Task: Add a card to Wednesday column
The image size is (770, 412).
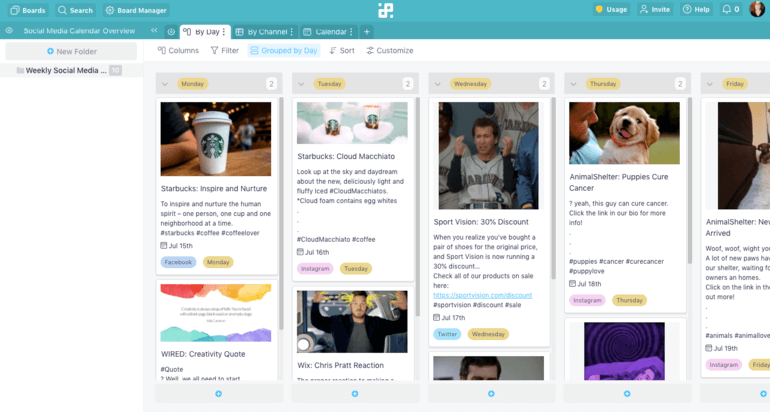Action: coord(491,394)
